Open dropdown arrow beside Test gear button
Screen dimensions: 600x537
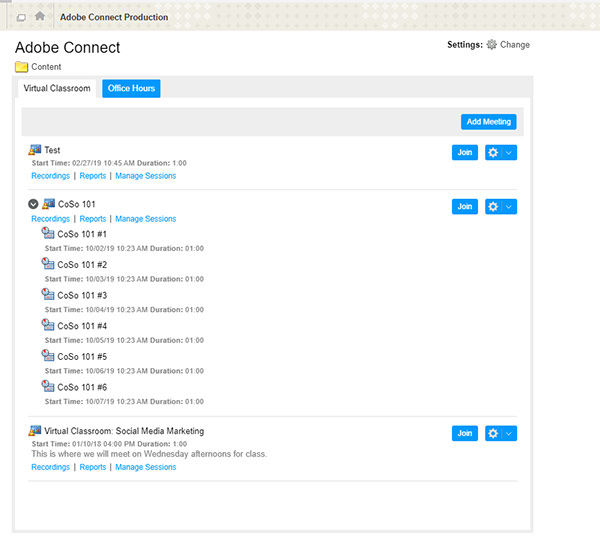tap(509, 152)
